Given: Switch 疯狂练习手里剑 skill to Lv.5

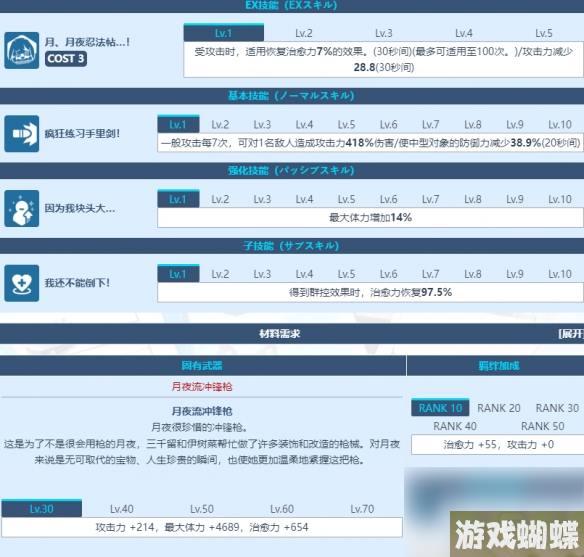Looking at the screenshot, I should click(x=346, y=124).
